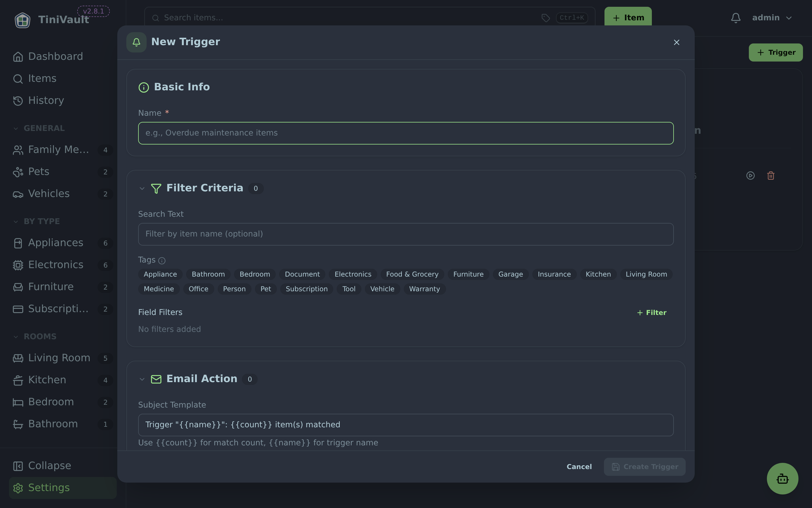This screenshot has height=508, width=812.
Task: Collapse the Email Action section
Action: (x=142, y=379)
